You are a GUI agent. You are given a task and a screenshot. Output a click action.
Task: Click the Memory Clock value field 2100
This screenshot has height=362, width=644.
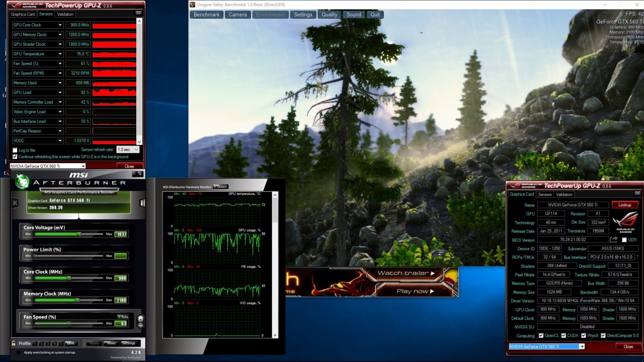121,300
